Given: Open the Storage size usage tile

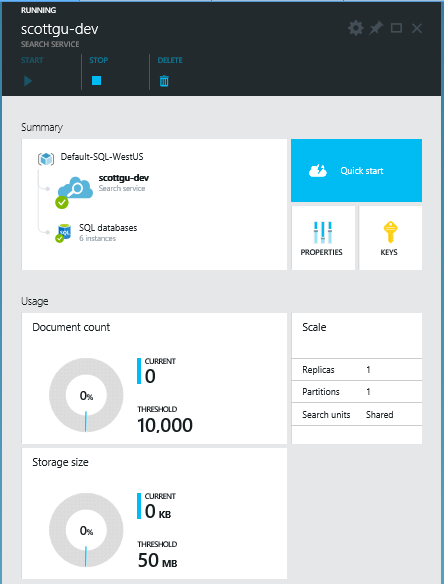Looking at the screenshot, I should click(x=154, y=513).
